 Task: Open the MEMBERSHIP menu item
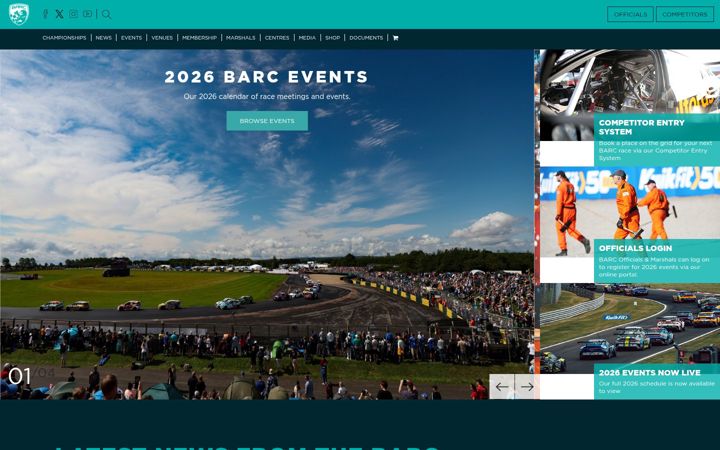pos(199,38)
